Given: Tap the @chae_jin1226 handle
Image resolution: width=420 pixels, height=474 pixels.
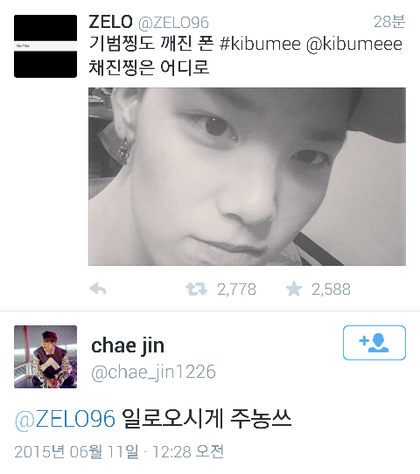Looking at the screenshot, I should (x=153, y=372).
